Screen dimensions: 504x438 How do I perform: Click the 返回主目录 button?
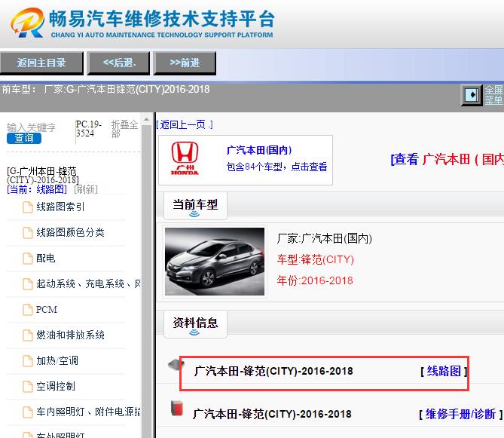pyautogui.click(x=41, y=63)
